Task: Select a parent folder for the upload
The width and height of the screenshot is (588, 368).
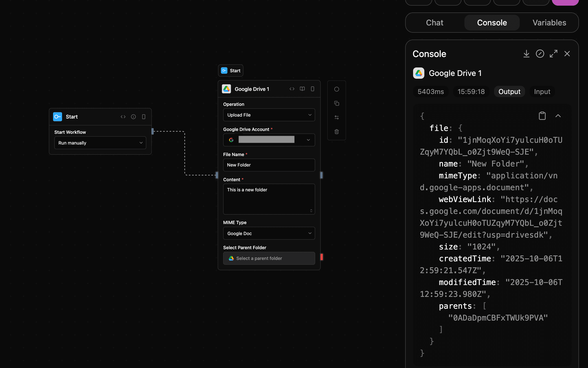Action: (x=269, y=258)
